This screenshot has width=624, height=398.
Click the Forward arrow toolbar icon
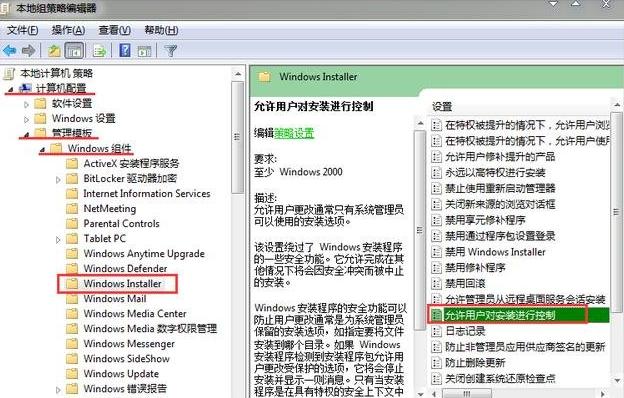(28, 51)
